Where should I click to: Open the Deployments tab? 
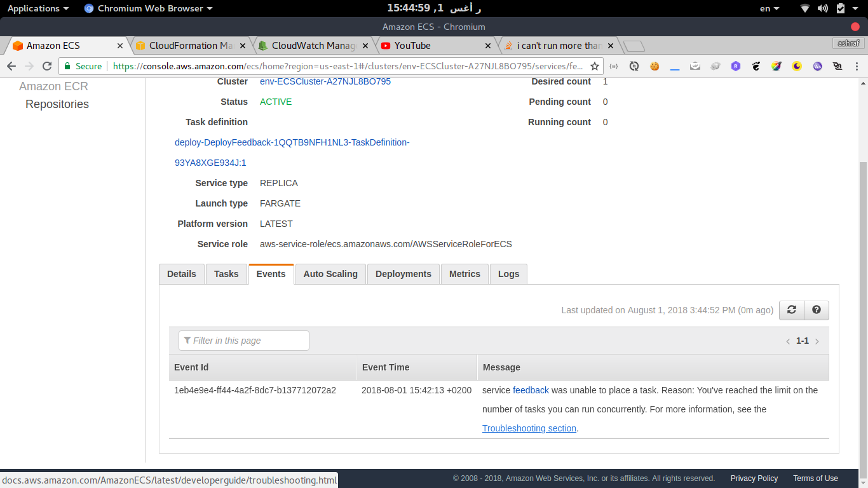coord(403,274)
